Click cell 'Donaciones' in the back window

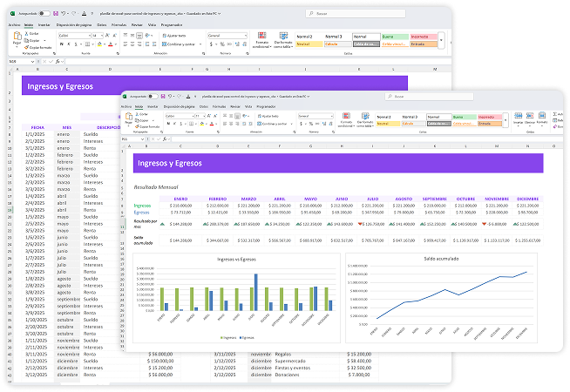(x=288, y=375)
